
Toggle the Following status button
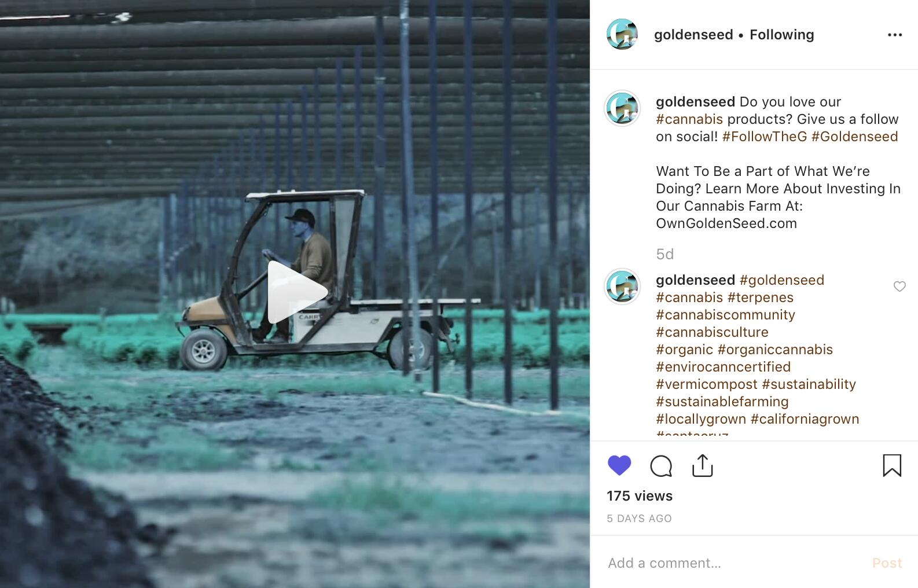[781, 35]
